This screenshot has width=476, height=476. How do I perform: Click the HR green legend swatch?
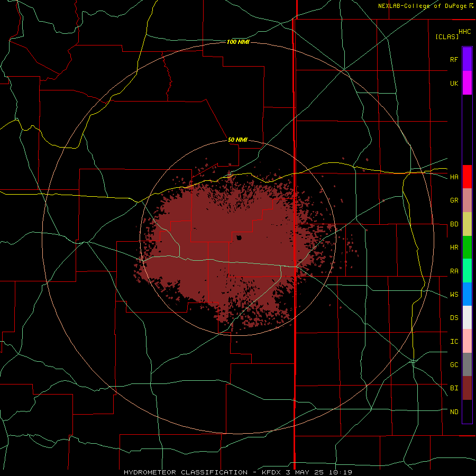click(x=467, y=248)
